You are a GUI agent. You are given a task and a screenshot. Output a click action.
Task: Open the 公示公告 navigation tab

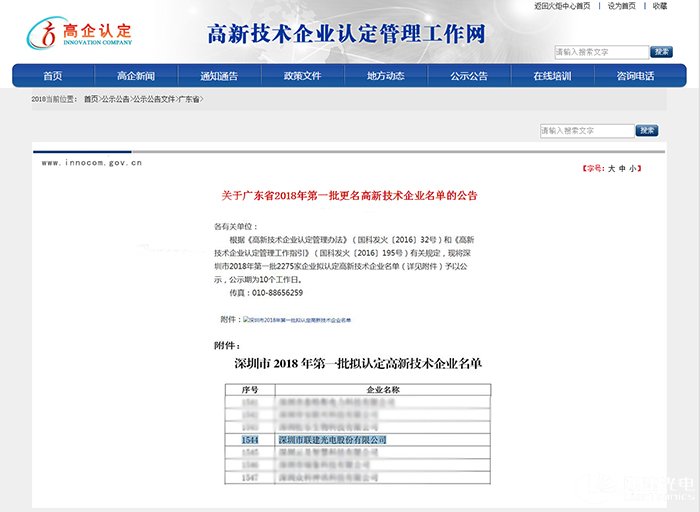tap(468, 76)
